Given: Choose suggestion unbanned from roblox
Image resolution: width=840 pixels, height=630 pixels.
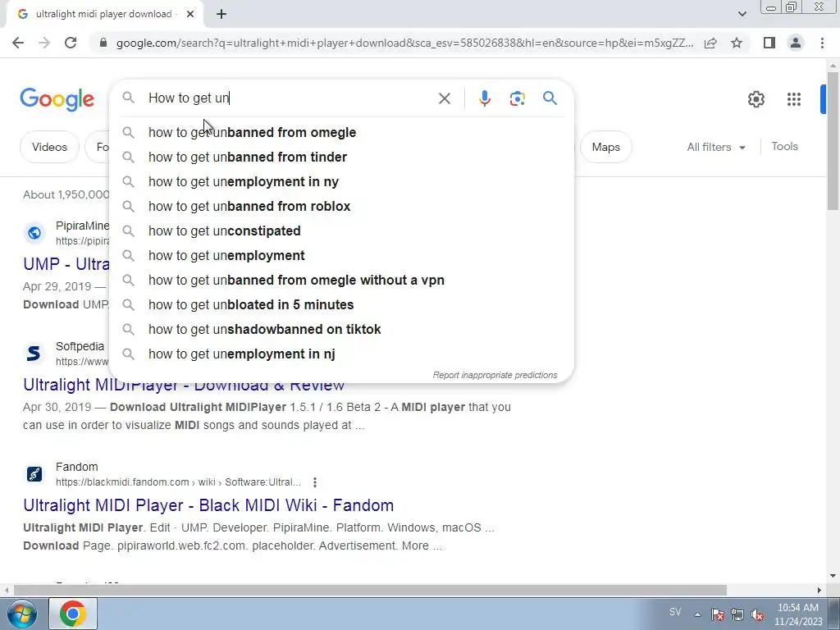Looking at the screenshot, I should click(341, 206).
